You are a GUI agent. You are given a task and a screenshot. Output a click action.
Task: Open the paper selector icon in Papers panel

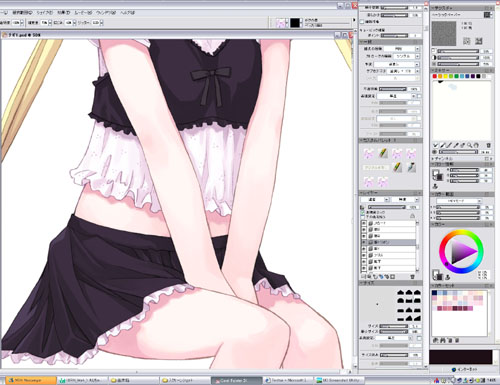pos(488,15)
